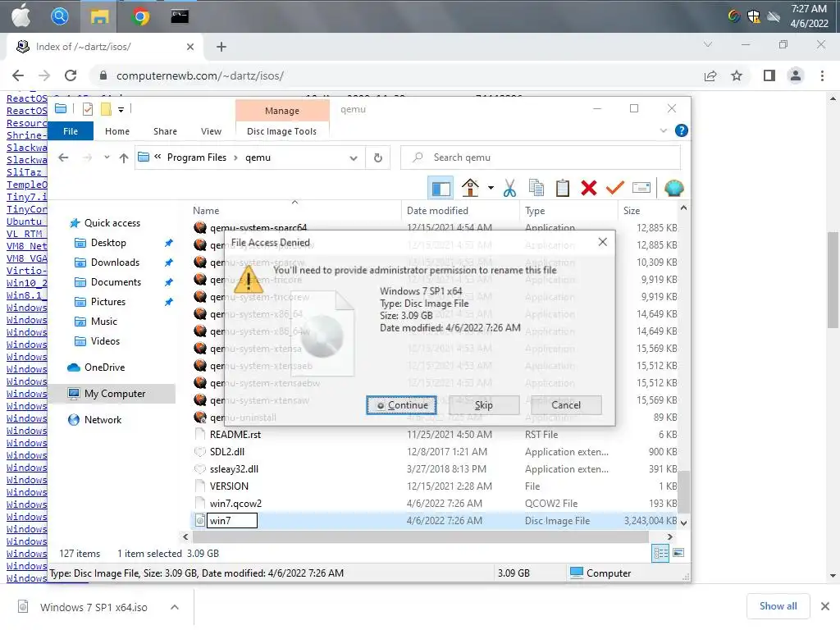Reload the Chrome page
This screenshot has width=840, height=630.
click(x=71, y=75)
